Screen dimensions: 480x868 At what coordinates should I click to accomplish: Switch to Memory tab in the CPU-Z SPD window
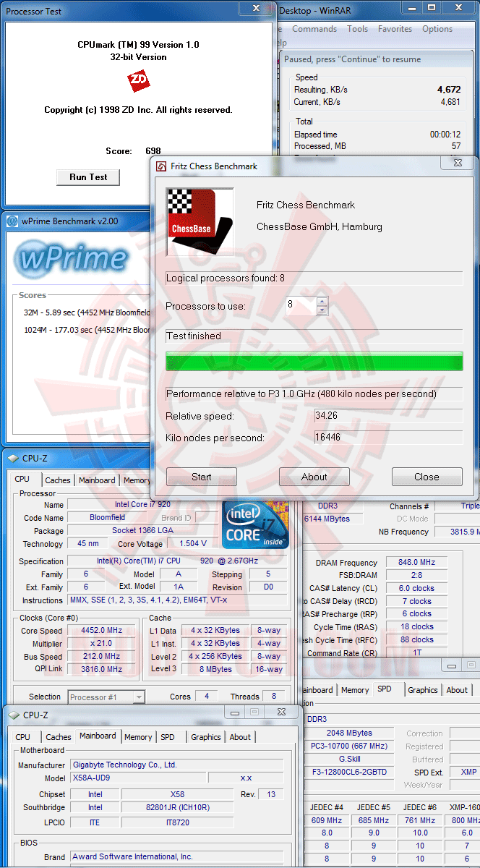pos(355,690)
